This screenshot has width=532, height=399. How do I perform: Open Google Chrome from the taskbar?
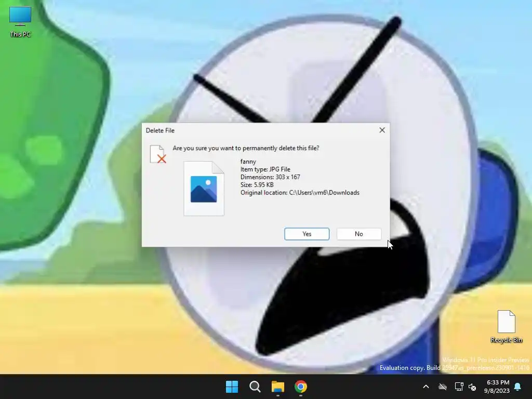pos(301,387)
